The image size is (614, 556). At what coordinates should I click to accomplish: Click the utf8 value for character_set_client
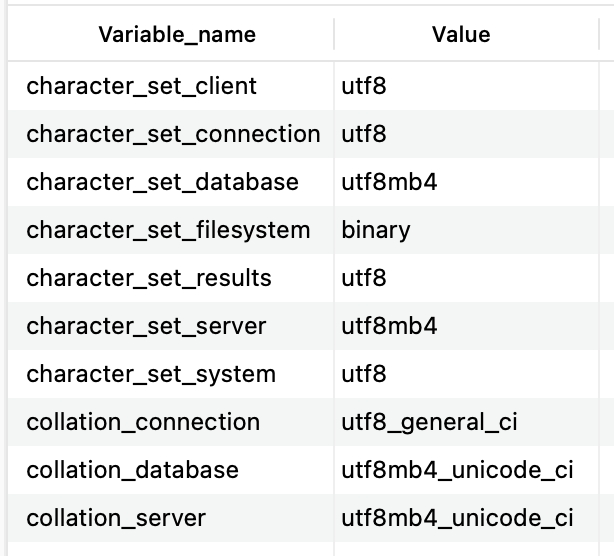click(x=364, y=86)
